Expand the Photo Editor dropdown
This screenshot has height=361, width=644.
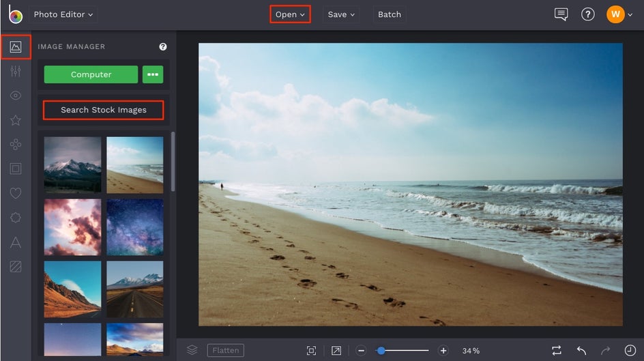(x=63, y=14)
